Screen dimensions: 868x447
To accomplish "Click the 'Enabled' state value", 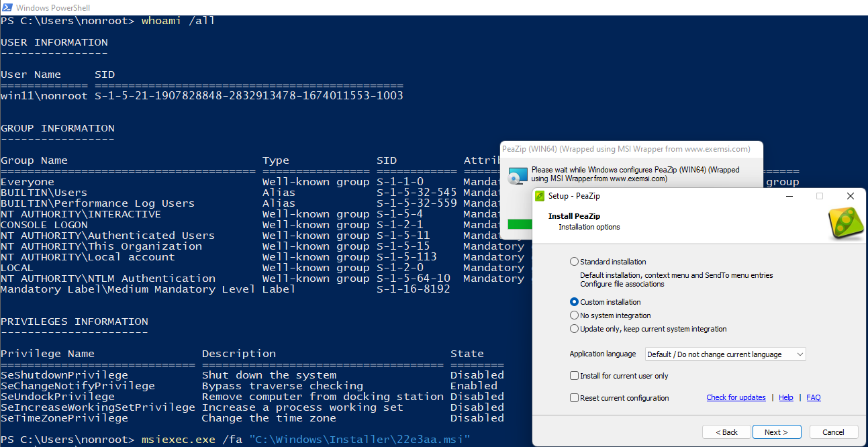I will click(474, 386).
